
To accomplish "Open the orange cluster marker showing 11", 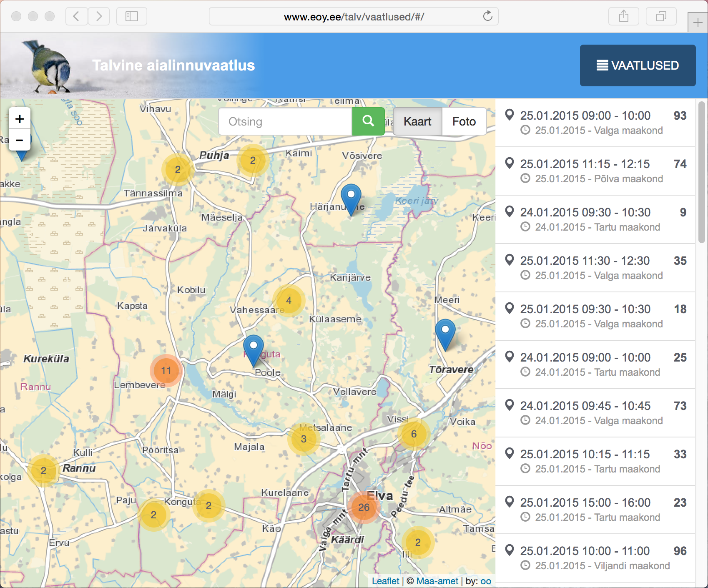I will click(x=166, y=370).
